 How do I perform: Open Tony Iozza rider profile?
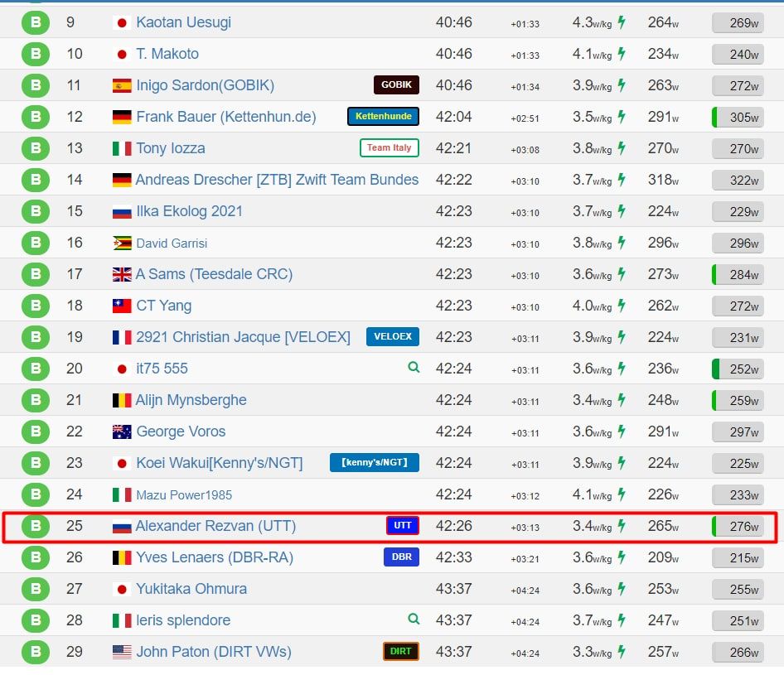coord(171,148)
